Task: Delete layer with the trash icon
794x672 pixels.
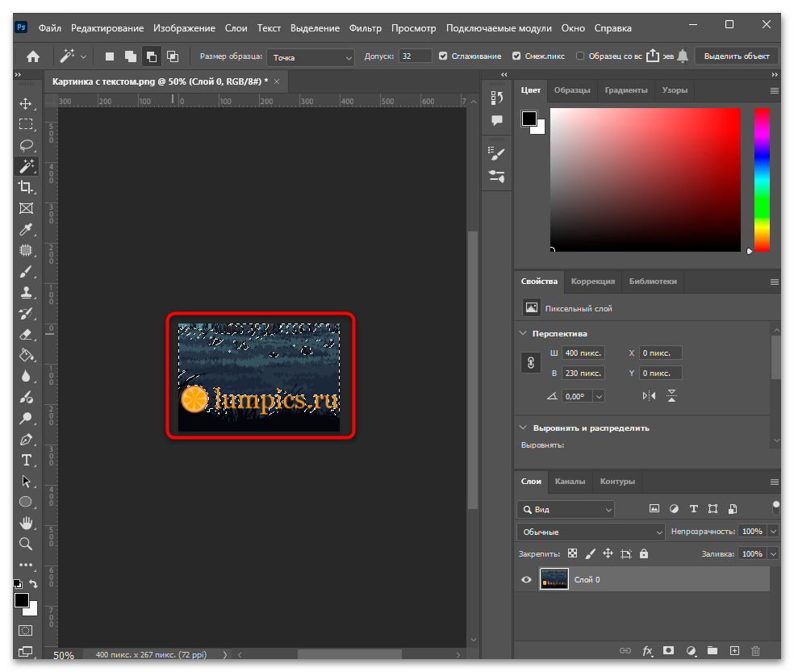Action: click(755, 651)
